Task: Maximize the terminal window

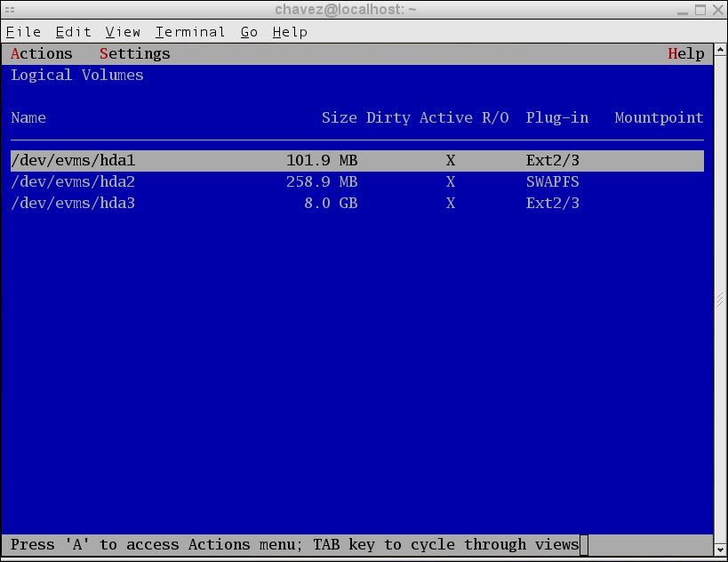Action: 700,10
